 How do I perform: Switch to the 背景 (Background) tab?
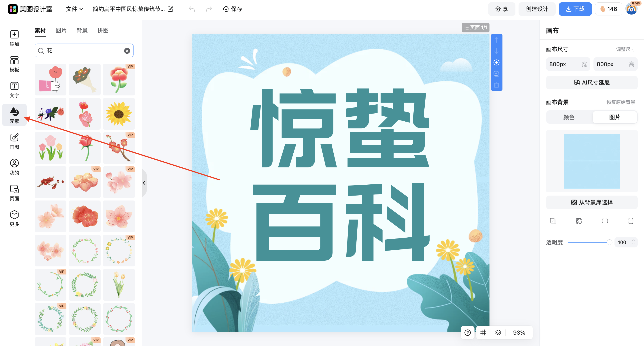(x=82, y=30)
